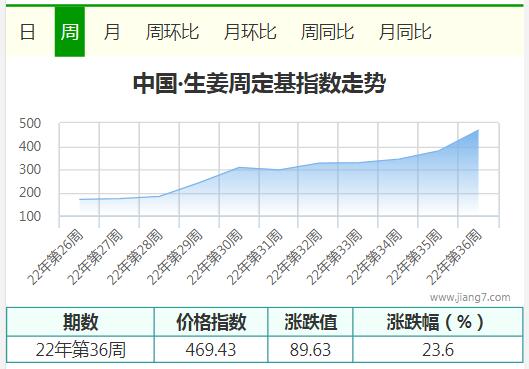
Task: Select the 22年第26周 axis label
Action: click(x=55, y=256)
